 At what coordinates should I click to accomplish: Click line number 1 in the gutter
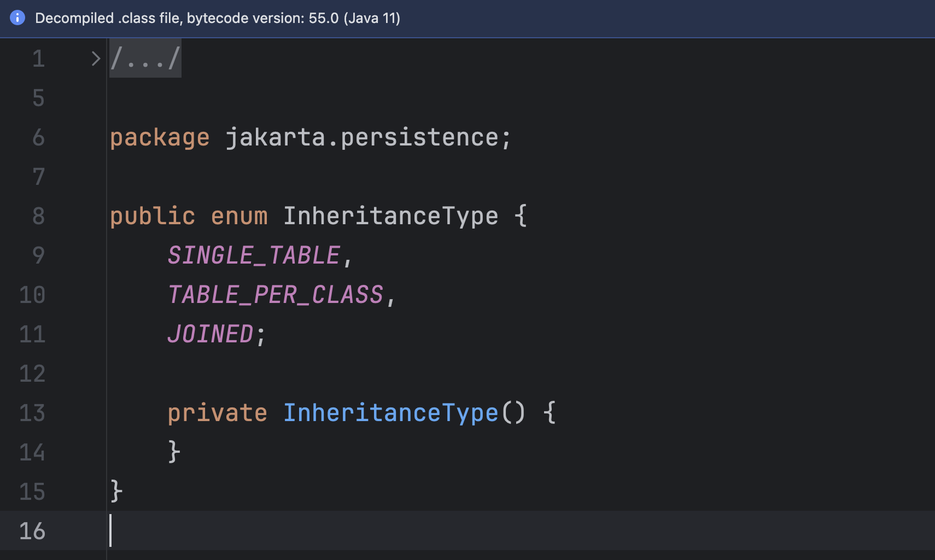pos(38,59)
